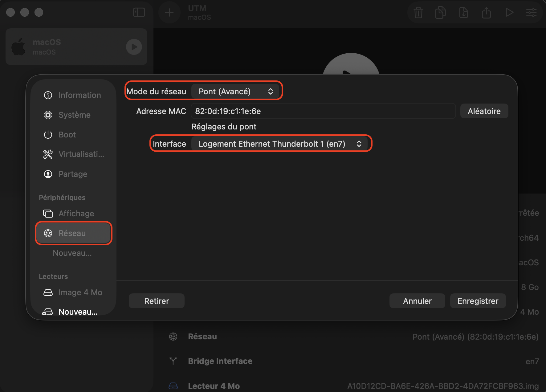546x392 pixels.
Task: Click the Affichage display icon in sidebar
Action: pos(48,214)
